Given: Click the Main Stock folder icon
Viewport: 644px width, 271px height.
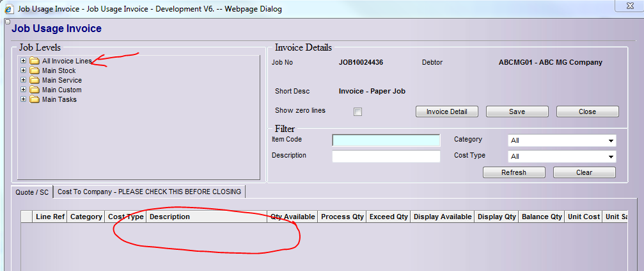Looking at the screenshot, I should (x=35, y=70).
